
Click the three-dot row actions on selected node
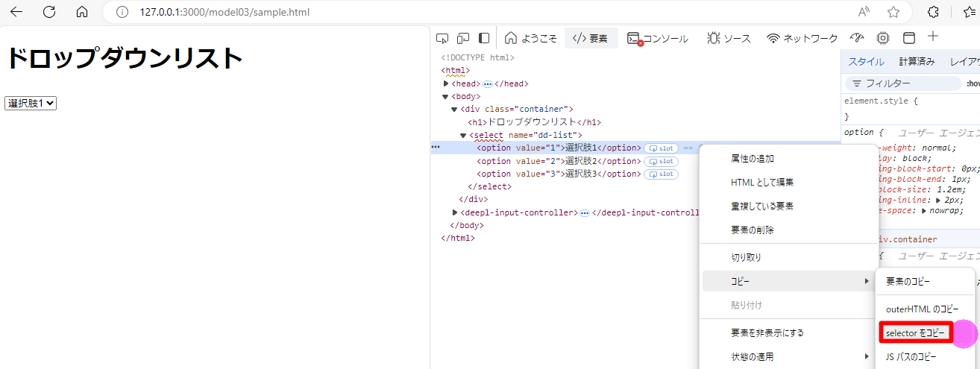coord(436,148)
